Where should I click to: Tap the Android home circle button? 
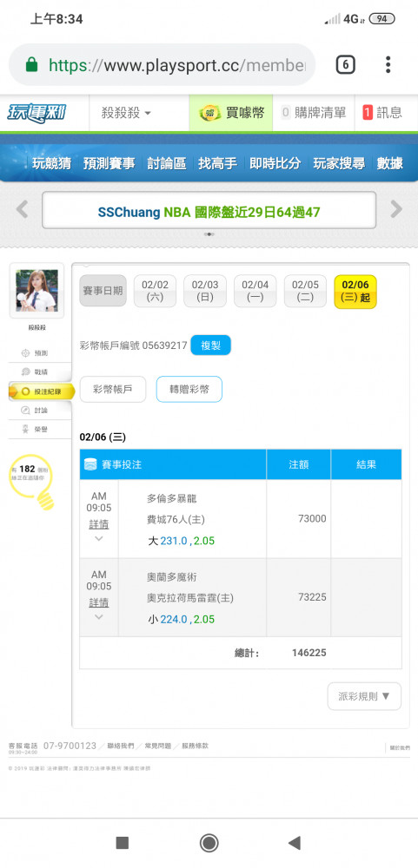209,843
